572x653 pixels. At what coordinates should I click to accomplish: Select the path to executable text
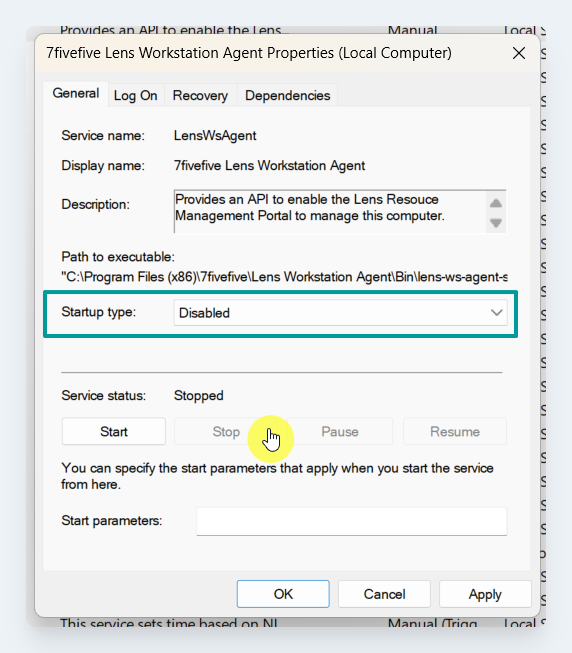coord(284,277)
